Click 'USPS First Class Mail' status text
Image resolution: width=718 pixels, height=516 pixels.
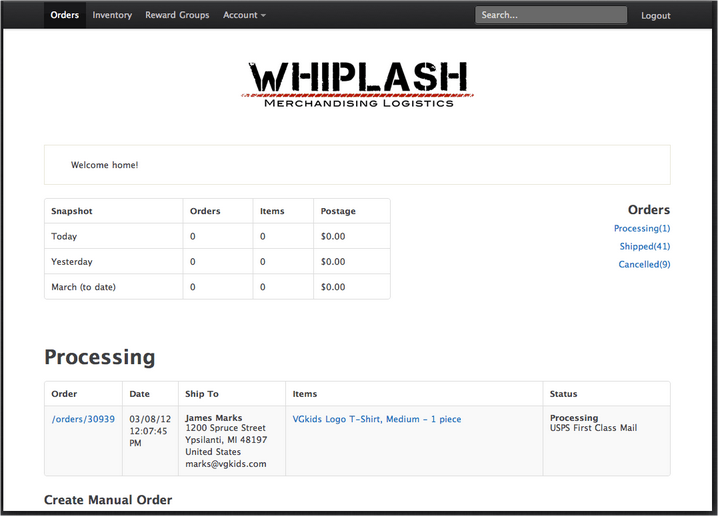point(593,428)
